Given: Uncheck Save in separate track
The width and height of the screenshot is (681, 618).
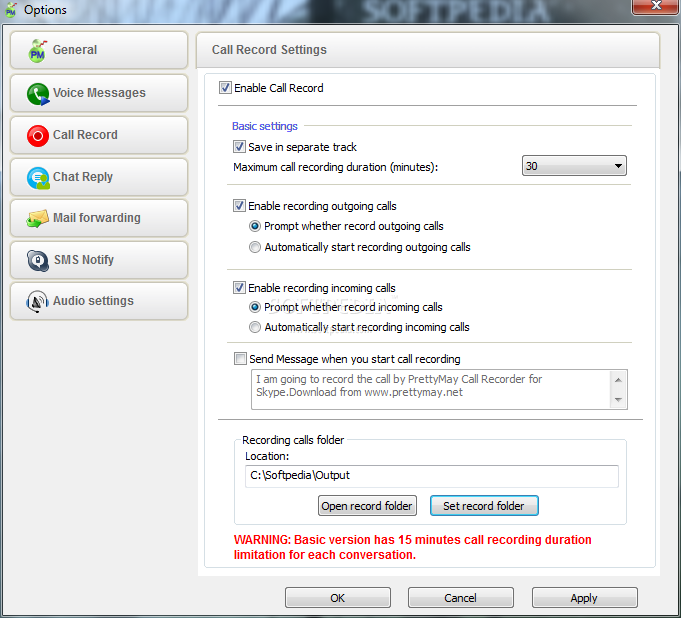Looking at the screenshot, I should pyautogui.click(x=239, y=147).
